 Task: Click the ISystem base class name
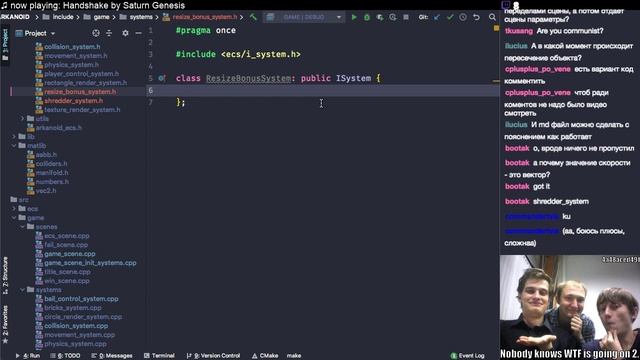click(x=353, y=78)
